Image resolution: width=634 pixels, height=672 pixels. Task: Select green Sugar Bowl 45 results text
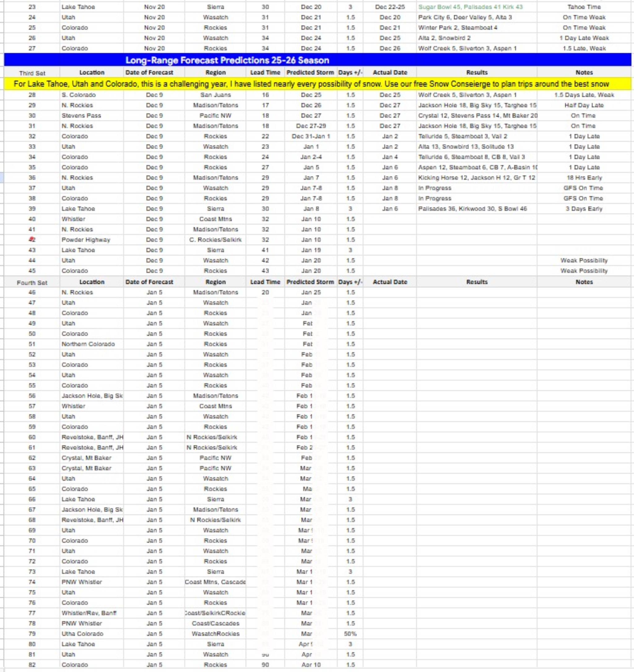pos(470,7)
